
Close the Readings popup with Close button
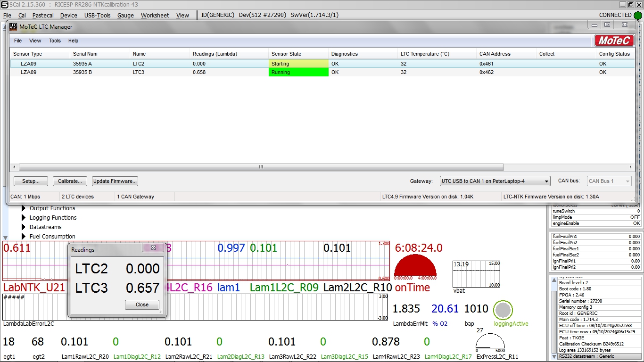pos(142,304)
